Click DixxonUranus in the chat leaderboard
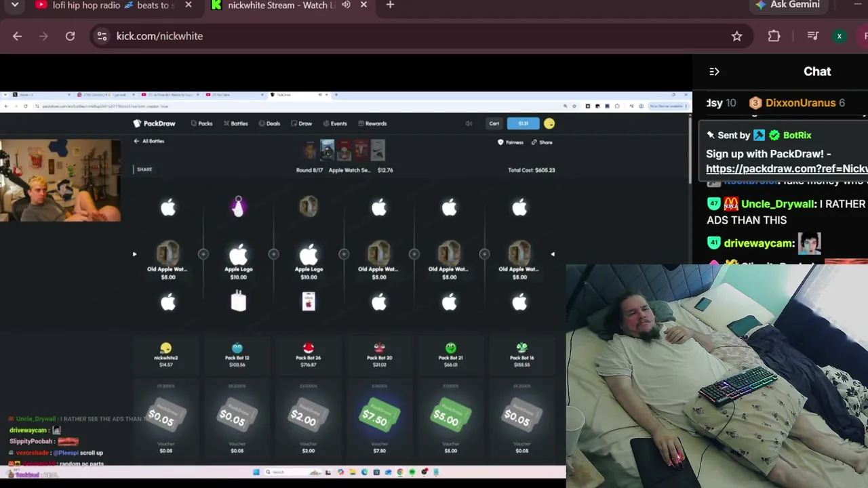The width and height of the screenshot is (868, 488). tap(800, 102)
